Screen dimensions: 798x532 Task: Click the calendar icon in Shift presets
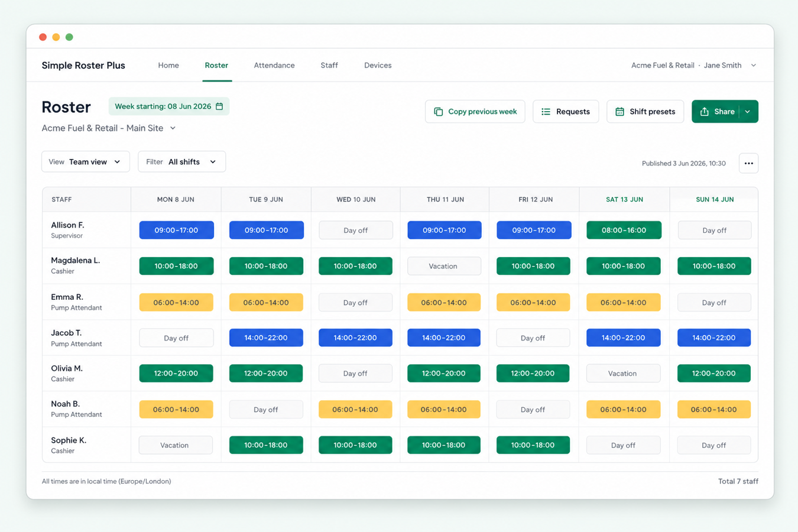point(619,112)
